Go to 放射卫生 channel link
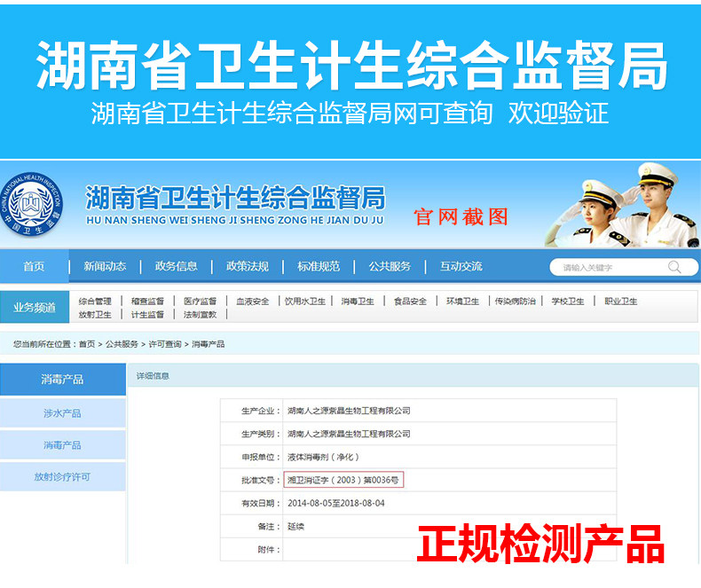The width and height of the screenshot is (701, 588). (x=95, y=315)
